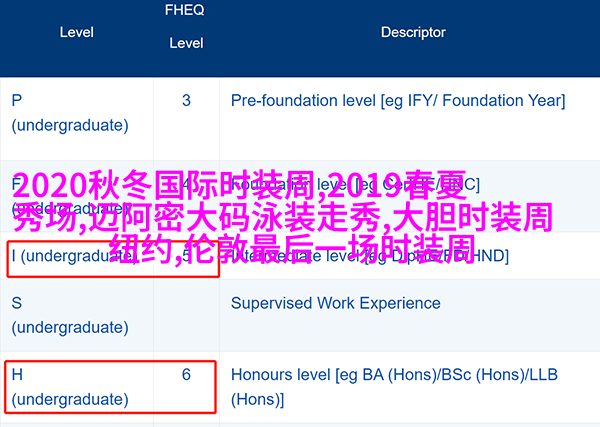Click the empty FHEQ cell in S row
The height and width of the screenshot is (427, 600).
186,316
